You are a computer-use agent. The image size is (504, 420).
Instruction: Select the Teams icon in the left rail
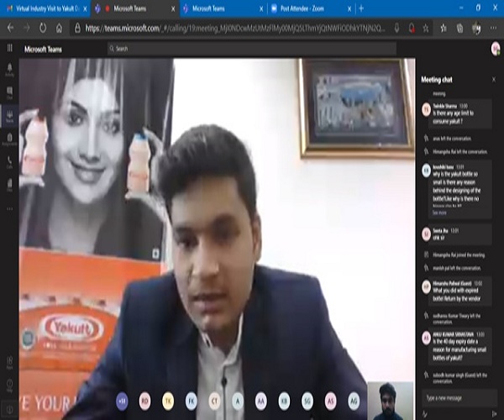click(x=9, y=116)
